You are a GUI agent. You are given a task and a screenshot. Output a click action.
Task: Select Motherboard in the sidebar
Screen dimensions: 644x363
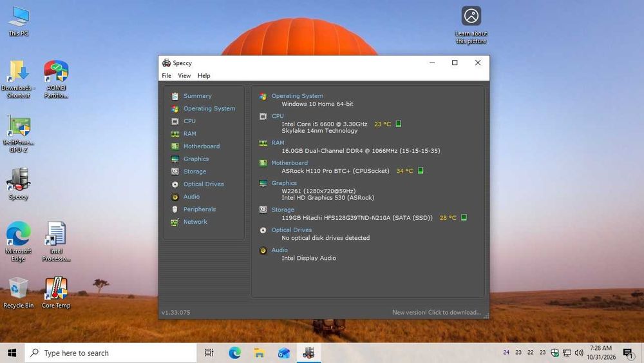click(x=201, y=146)
